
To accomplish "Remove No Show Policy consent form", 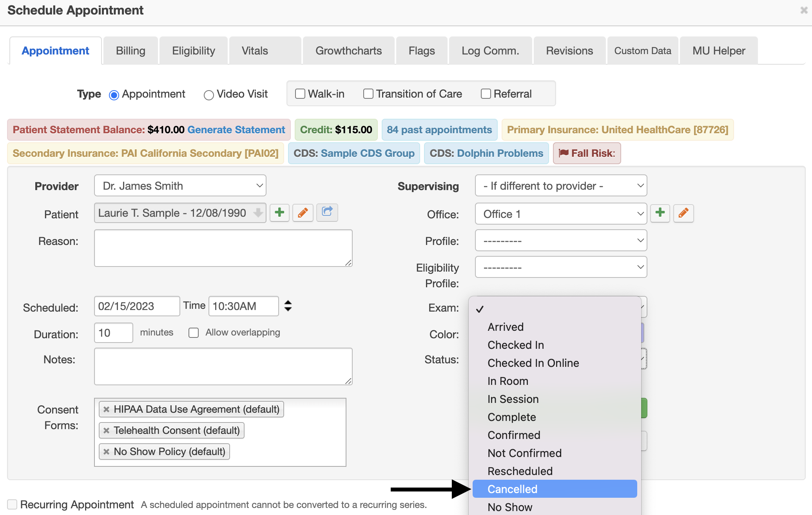I will 106,452.
